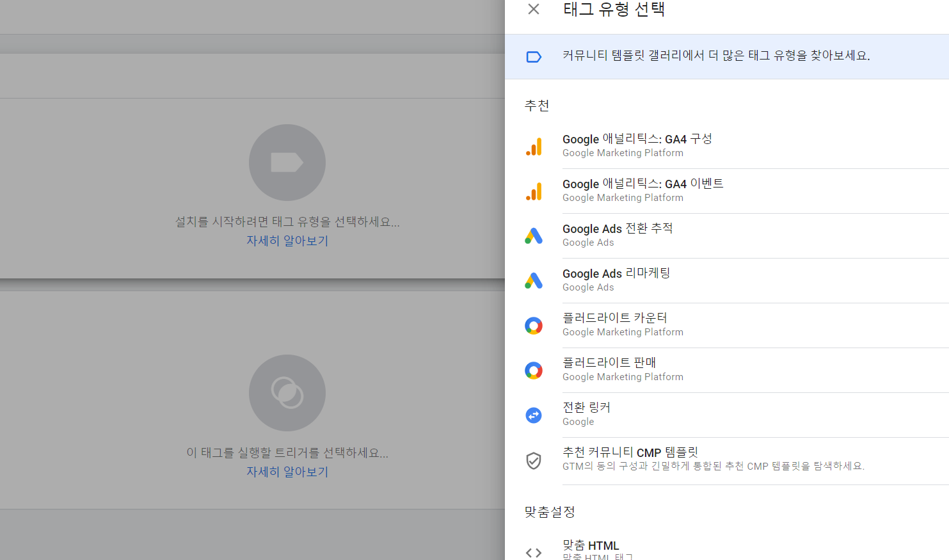Click '설치를 시작하려면 태그 유형을 선택하세요' text
Image resolution: width=949 pixels, height=560 pixels.
pyautogui.click(x=287, y=221)
